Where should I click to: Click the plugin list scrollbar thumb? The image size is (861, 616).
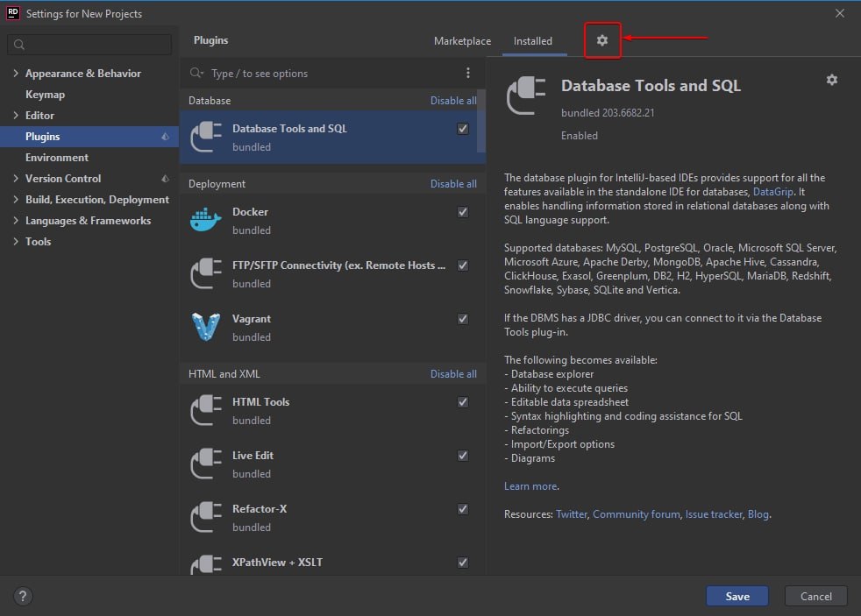(481, 121)
